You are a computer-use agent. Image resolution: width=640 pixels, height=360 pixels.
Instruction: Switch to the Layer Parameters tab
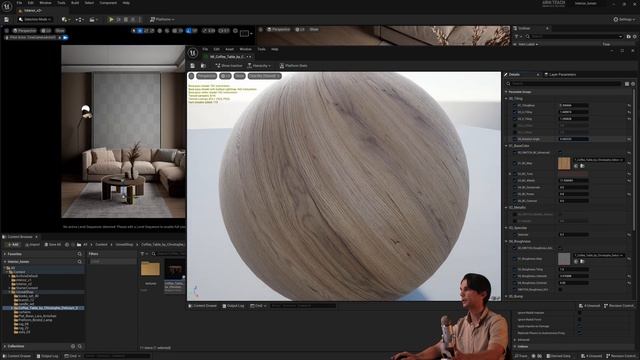coord(560,75)
